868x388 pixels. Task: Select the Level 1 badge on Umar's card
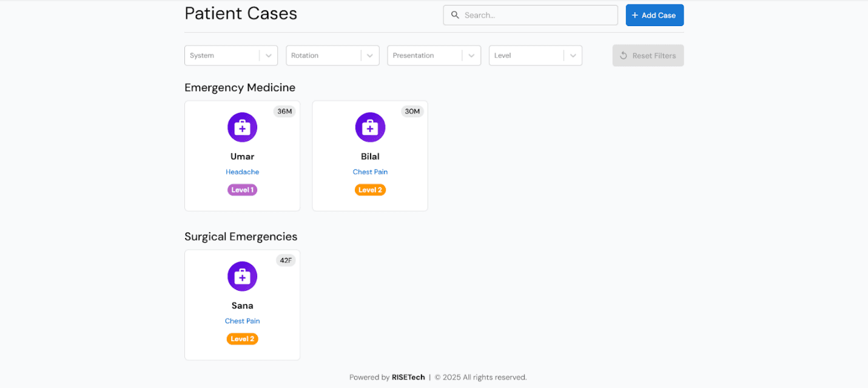(242, 189)
